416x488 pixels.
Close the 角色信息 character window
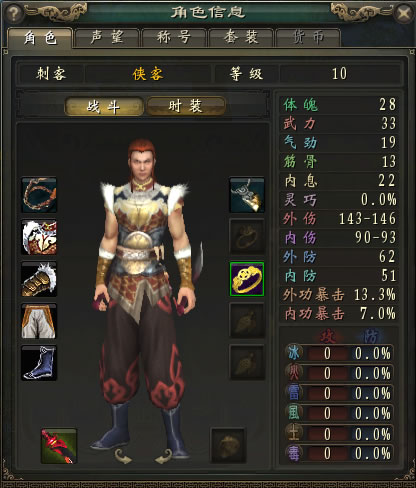404,13
